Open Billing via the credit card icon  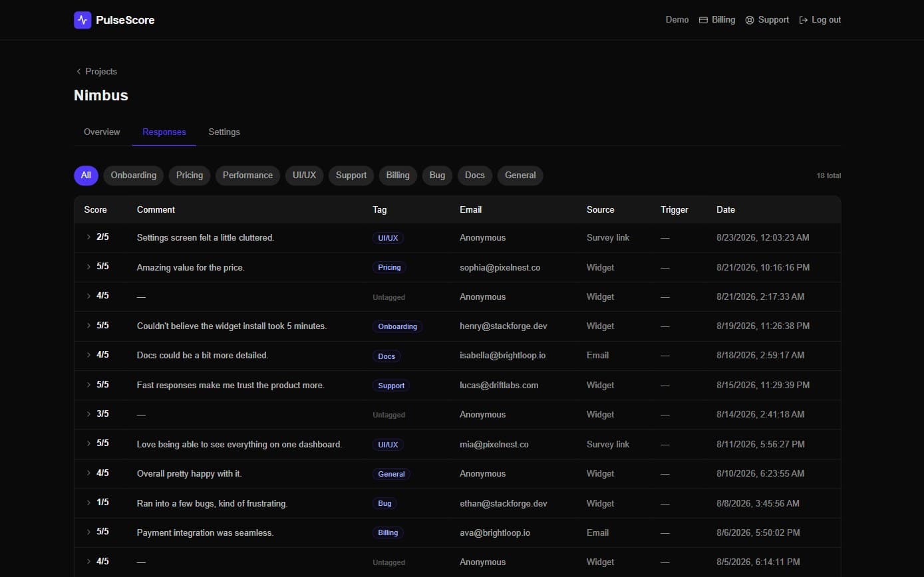(x=703, y=20)
